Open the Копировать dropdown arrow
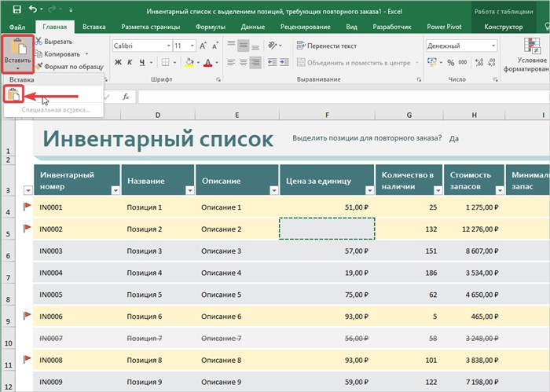This screenshot has height=392, width=550. pos(86,54)
